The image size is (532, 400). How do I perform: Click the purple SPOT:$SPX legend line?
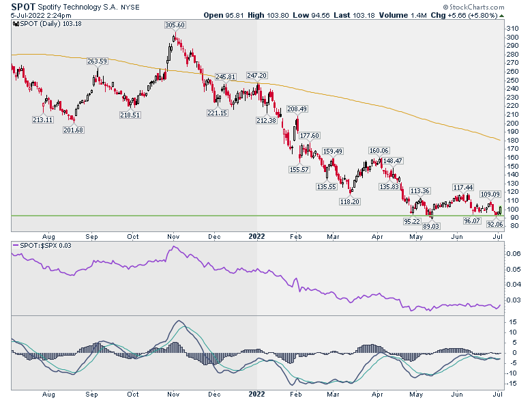(x=16, y=245)
